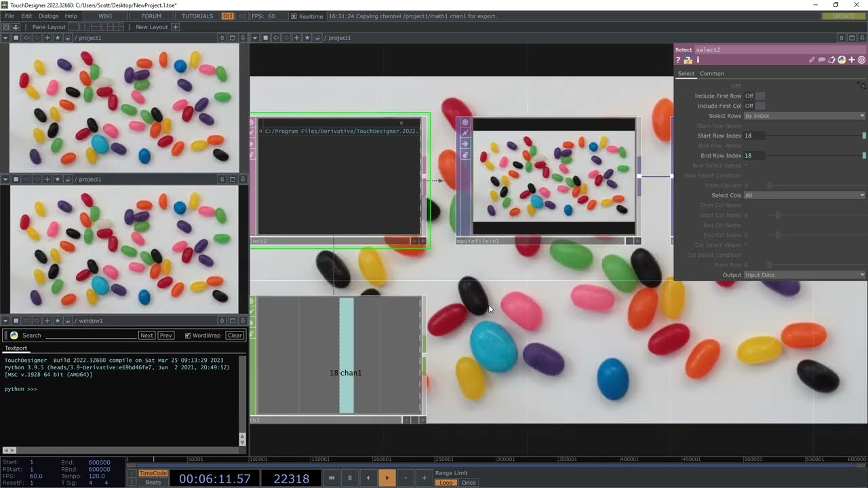Click home icon in network editor path bar
The height and width of the screenshot is (488, 868).
[x=317, y=38]
